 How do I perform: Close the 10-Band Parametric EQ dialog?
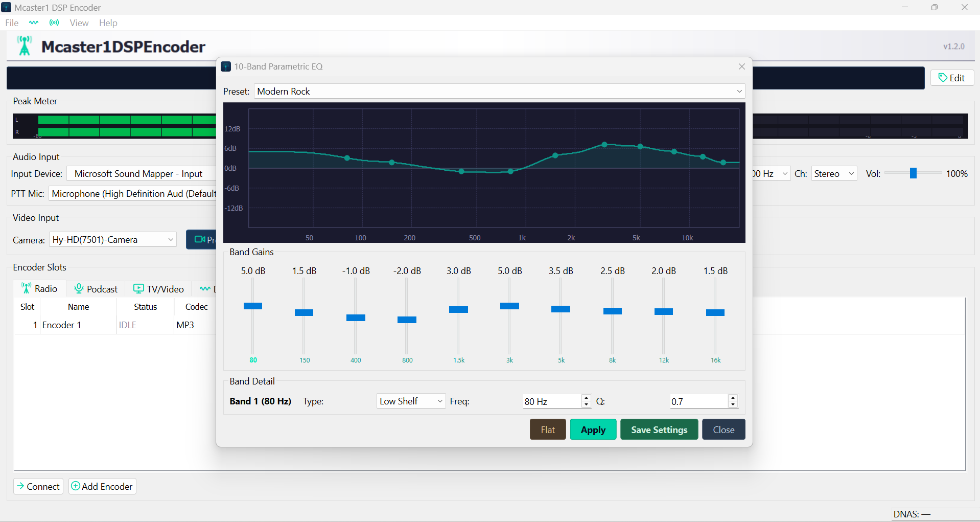click(741, 66)
